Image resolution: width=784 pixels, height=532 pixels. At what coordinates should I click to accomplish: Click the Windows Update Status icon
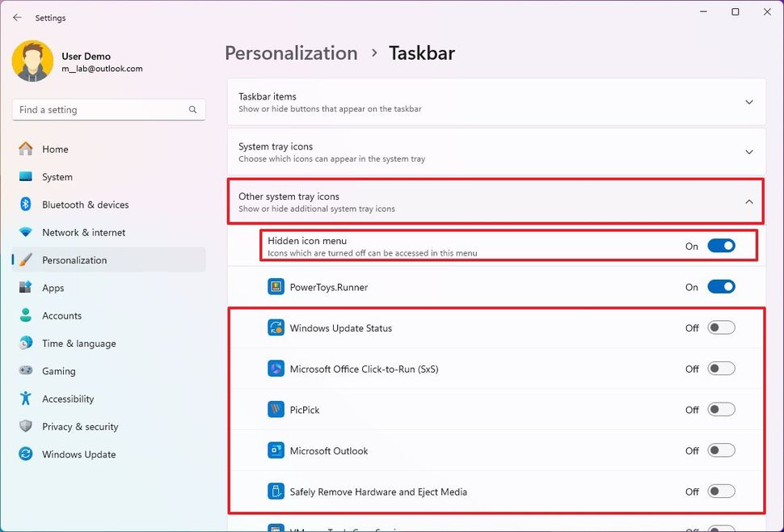pos(275,327)
